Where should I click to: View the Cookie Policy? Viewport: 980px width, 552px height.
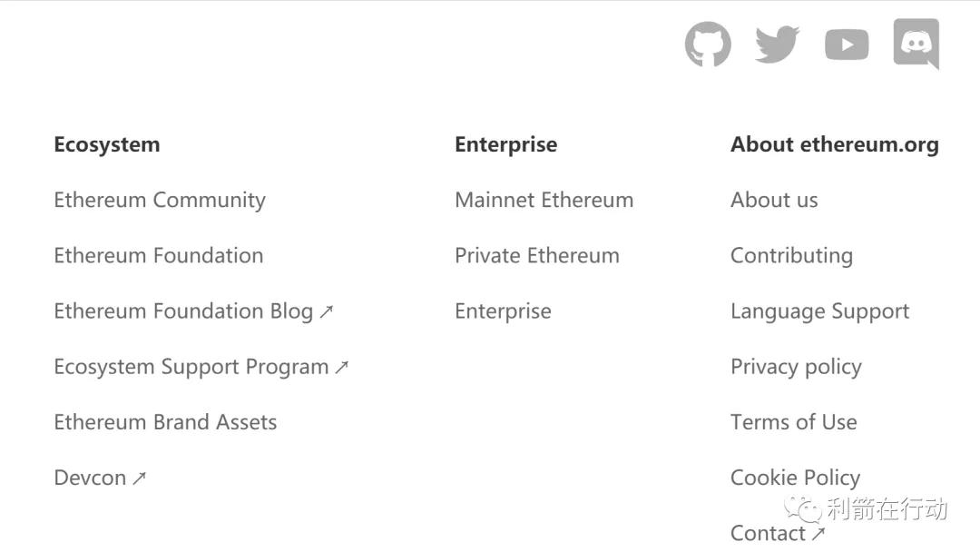point(795,478)
